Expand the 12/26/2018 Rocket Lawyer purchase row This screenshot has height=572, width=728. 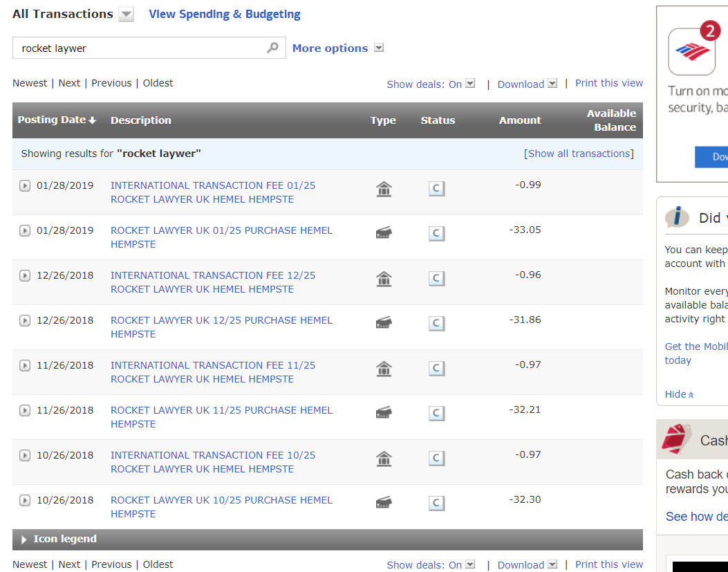pos(25,320)
